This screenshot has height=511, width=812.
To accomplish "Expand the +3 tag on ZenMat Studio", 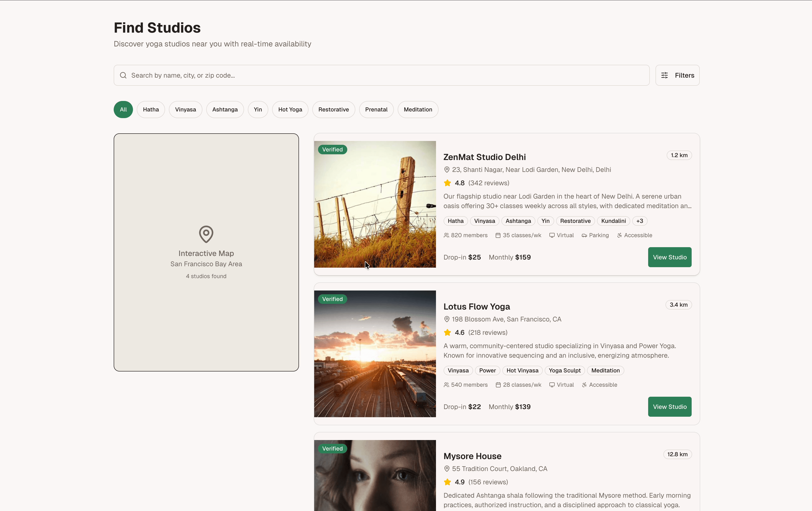I will 639,221.
